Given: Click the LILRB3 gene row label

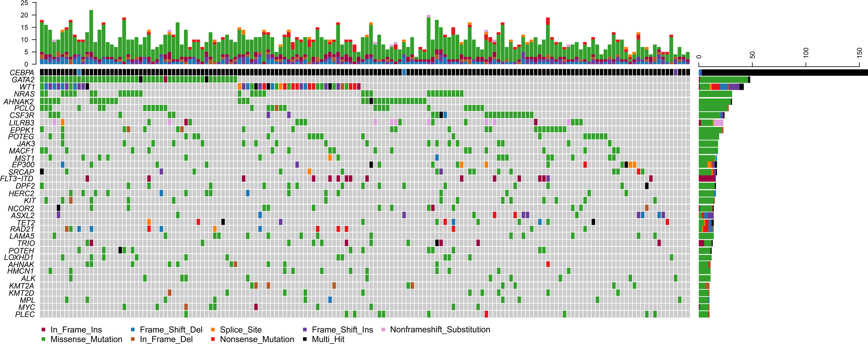Looking at the screenshot, I should [x=22, y=123].
